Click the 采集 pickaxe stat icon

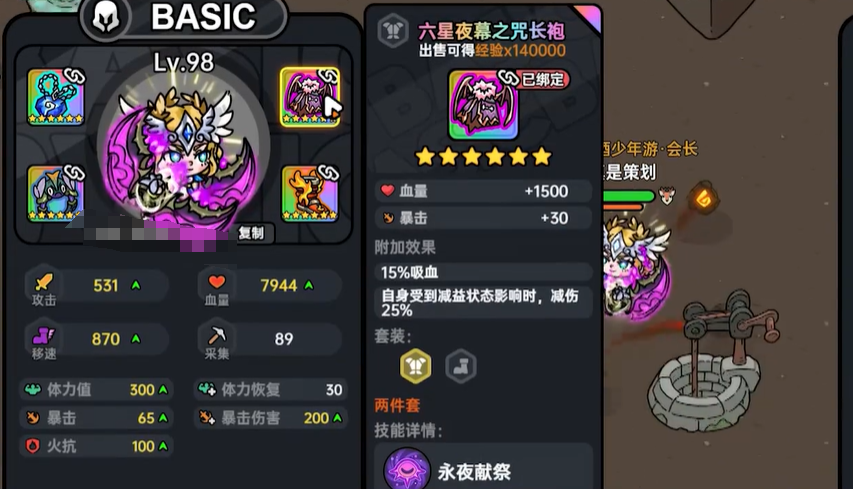click(217, 335)
